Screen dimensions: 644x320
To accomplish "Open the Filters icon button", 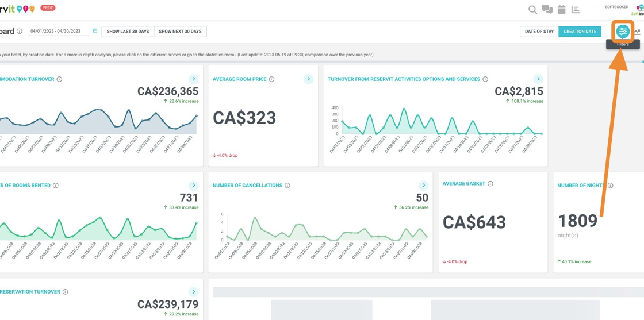I will pyautogui.click(x=622, y=32).
